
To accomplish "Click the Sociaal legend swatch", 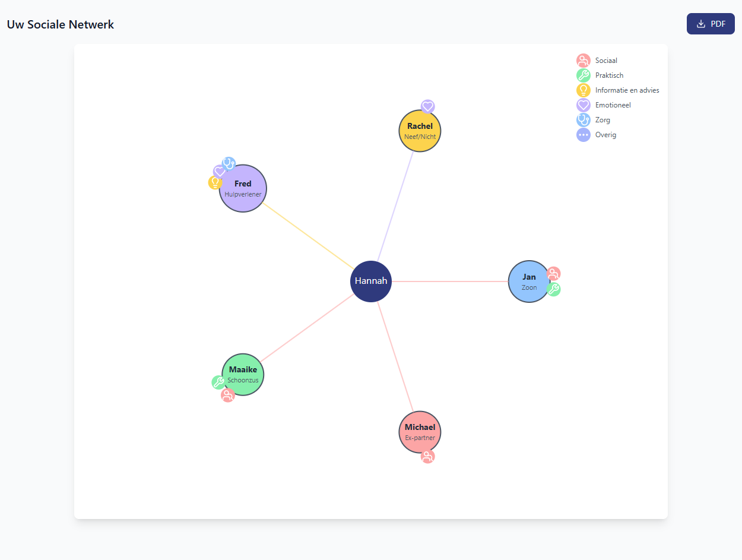I will [584, 61].
